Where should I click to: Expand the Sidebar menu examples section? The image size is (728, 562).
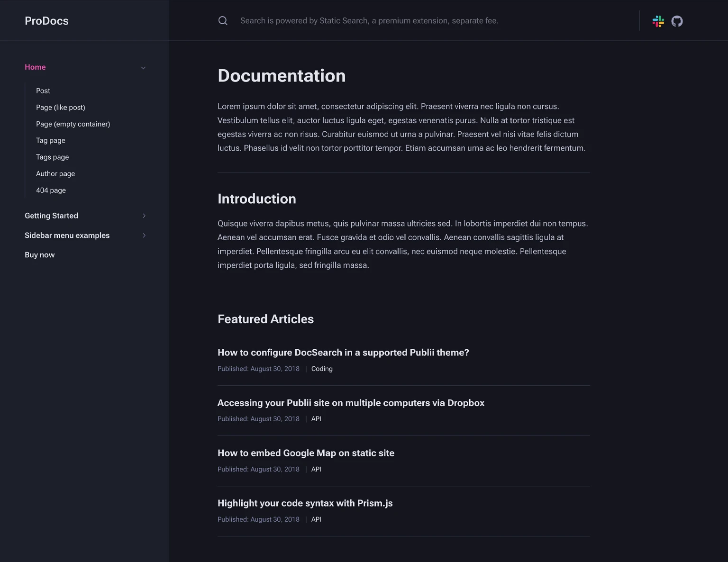(144, 235)
